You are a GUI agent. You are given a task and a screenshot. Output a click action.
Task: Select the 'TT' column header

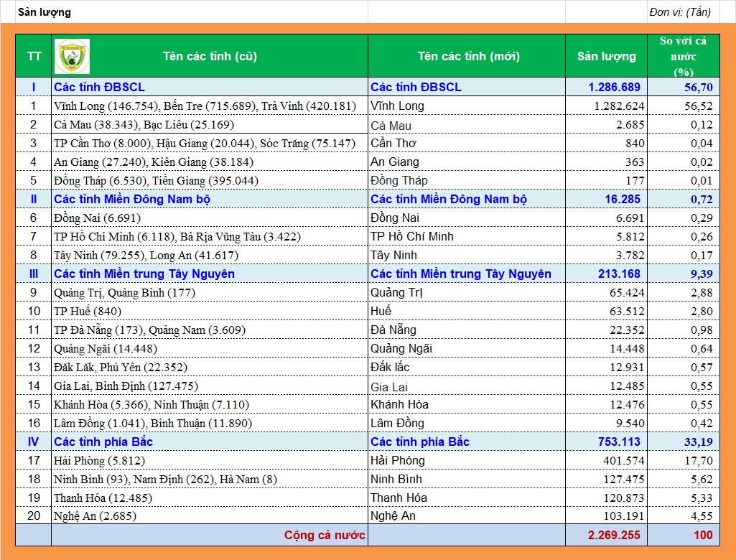(x=34, y=56)
